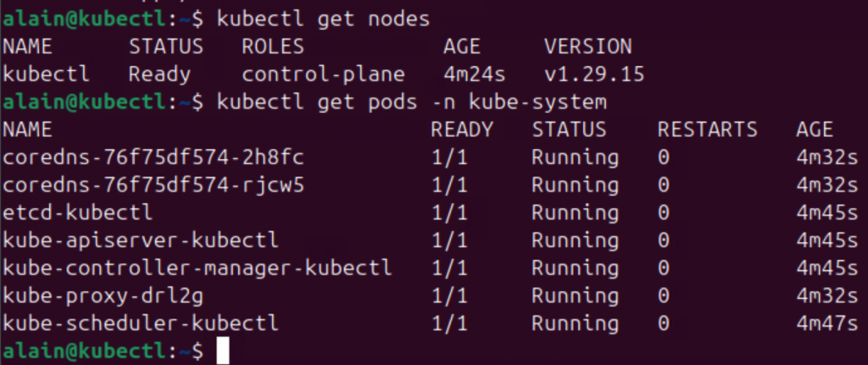Select the etcd-kubectl pod name
The image size is (868, 365).
pos(78,213)
